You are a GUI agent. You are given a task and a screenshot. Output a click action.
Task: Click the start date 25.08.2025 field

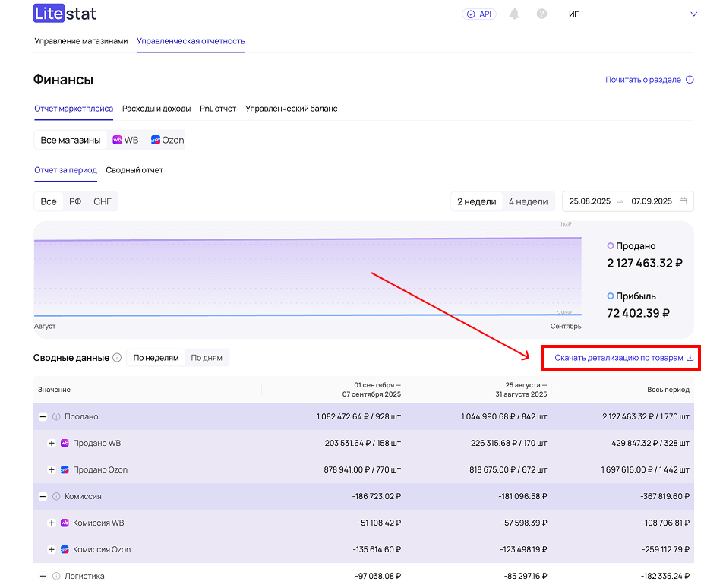[589, 201]
